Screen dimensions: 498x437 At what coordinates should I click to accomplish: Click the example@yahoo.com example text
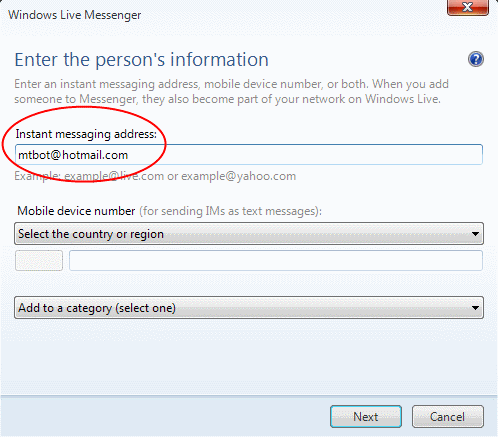tap(238, 176)
